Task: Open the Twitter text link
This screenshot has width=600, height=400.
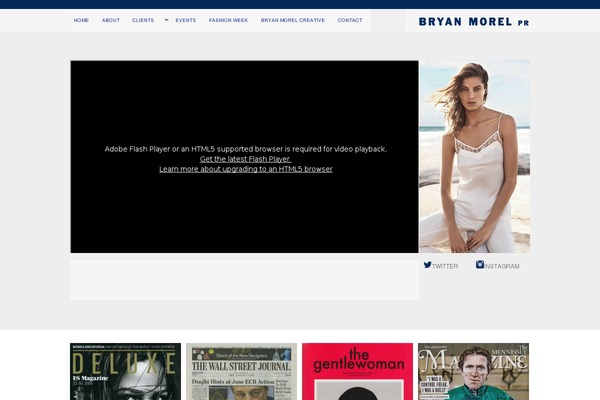Action: point(445,266)
